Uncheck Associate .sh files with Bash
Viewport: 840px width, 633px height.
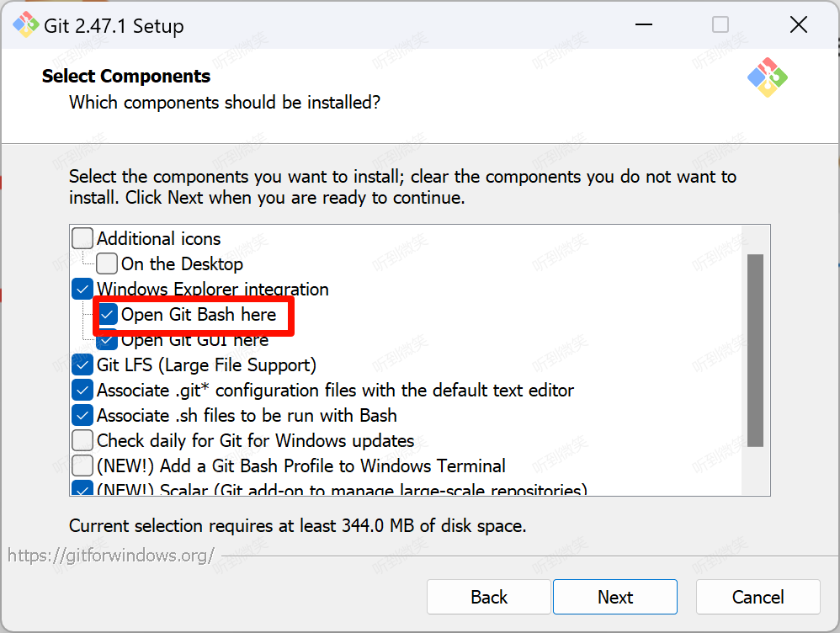tap(82, 415)
